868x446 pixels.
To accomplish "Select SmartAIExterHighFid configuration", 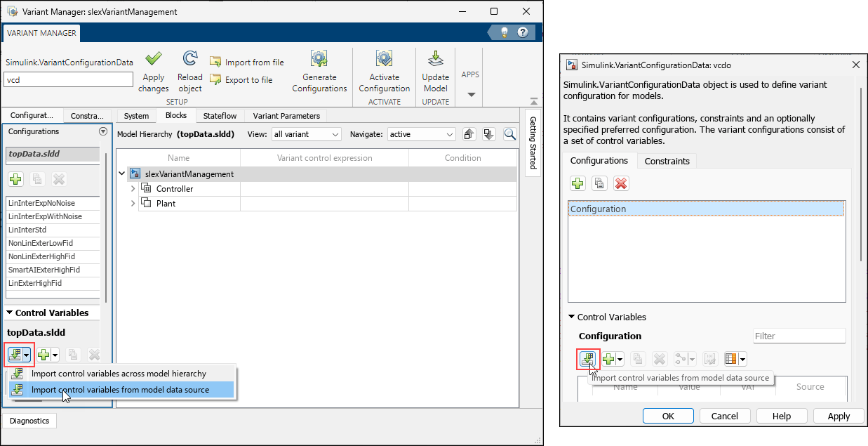I will coord(52,270).
